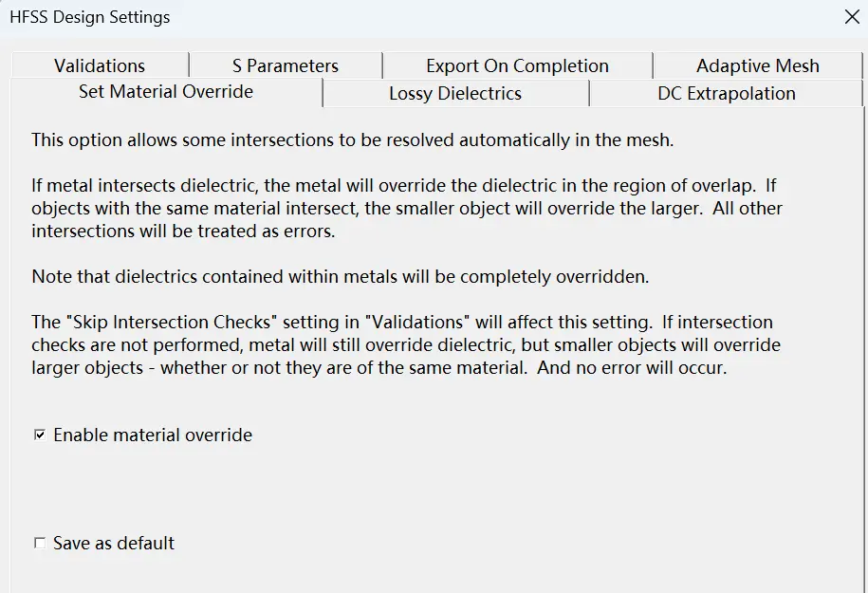
Task: Open the Lossy Dielectrics tab
Action: 455,93
